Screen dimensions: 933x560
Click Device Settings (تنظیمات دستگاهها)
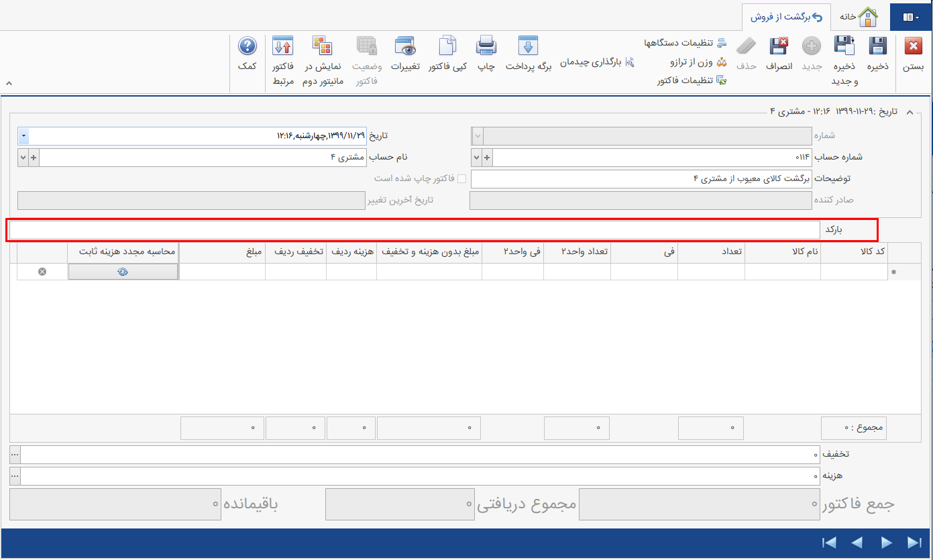pos(685,43)
